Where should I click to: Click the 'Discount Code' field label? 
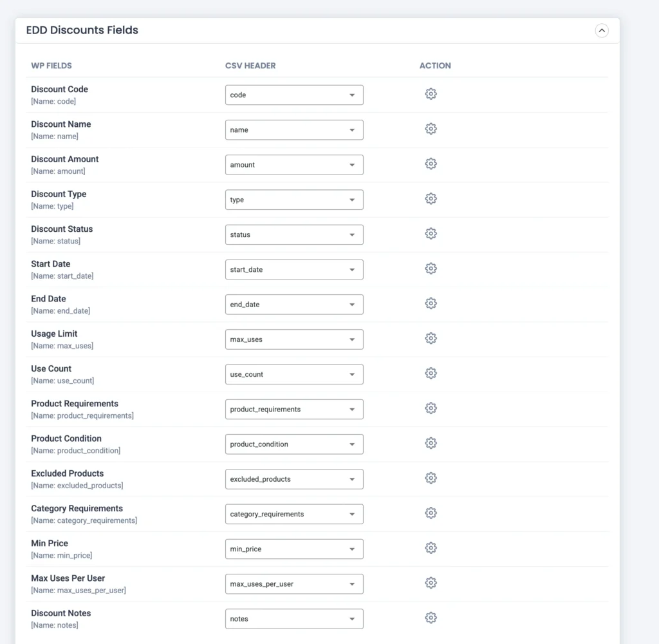point(59,89)
